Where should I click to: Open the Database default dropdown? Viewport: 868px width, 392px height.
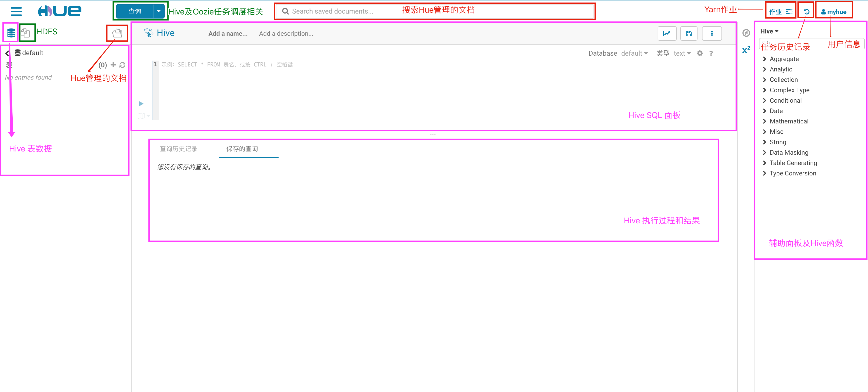[634, 53]
